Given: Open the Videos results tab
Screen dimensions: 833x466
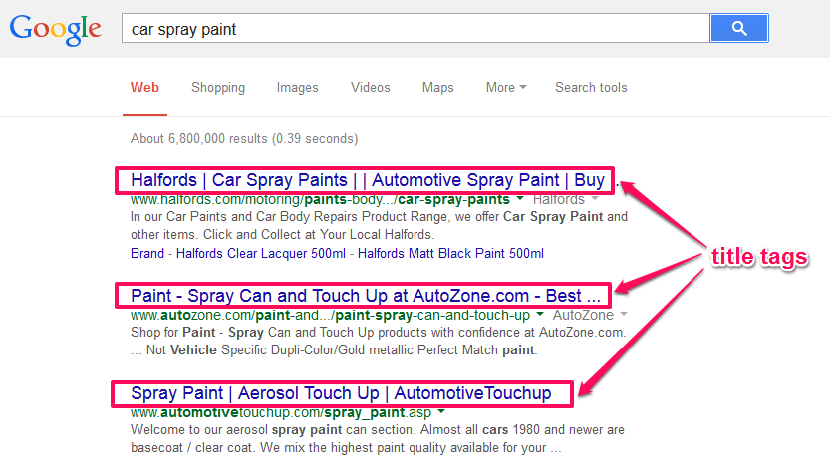Looking at the screenshot, I should coord(370,88).
